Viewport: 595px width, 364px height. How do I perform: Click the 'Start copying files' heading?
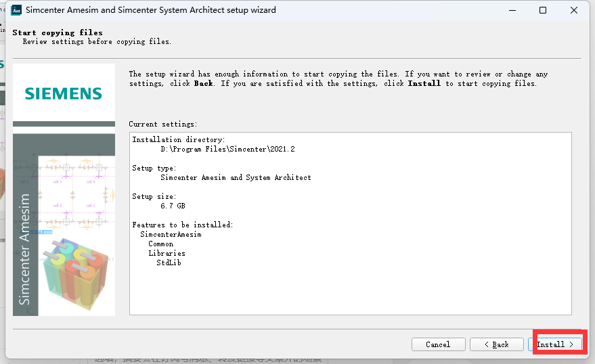pyautogui.click(x=58, y=32)
